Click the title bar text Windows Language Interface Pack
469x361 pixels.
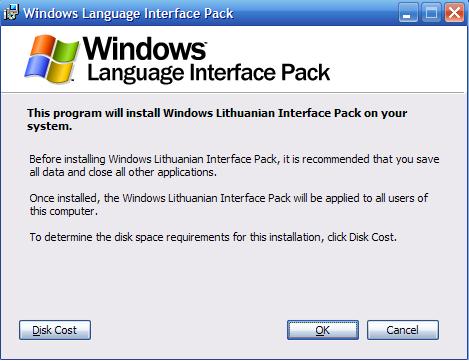pyautogui.click(x=128, y=13)
